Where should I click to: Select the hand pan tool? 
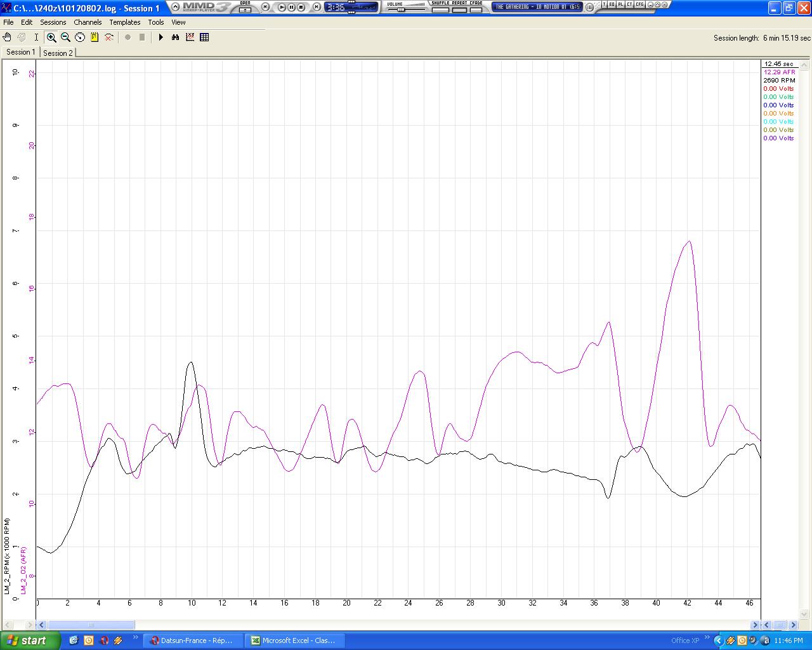(x=7, y=37)
